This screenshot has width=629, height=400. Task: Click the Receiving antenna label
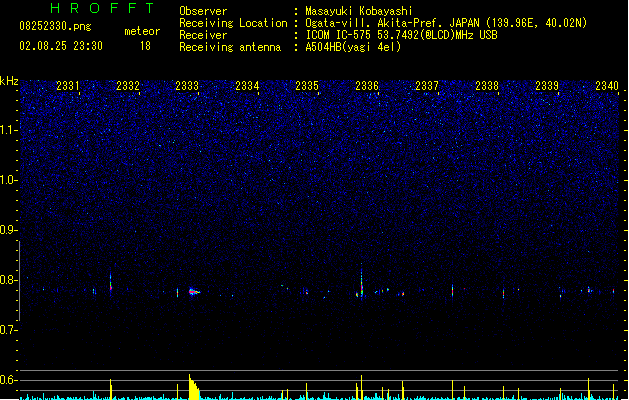230,47
